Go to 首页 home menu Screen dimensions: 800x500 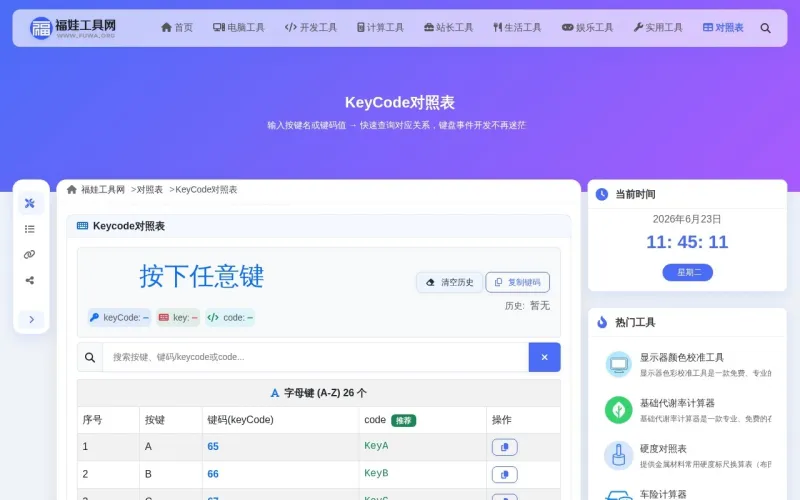[x=177, y=28]
